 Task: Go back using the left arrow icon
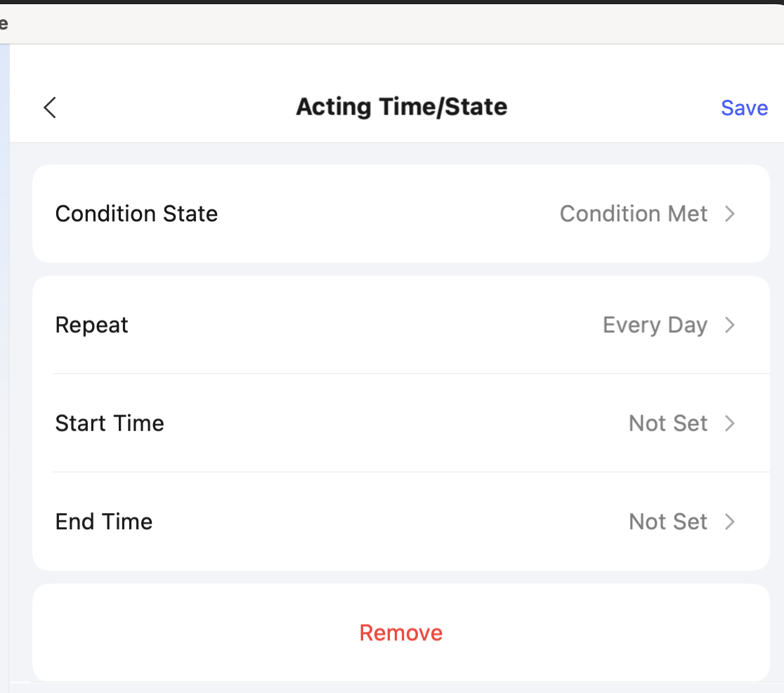pyautogui.click(x=49, y=108)
